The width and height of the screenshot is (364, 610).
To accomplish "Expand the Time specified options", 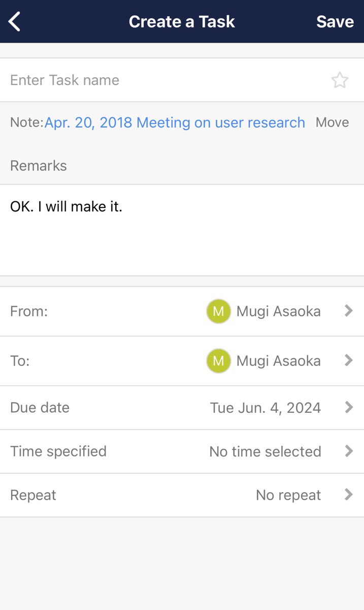I will [x=349, y=451].
